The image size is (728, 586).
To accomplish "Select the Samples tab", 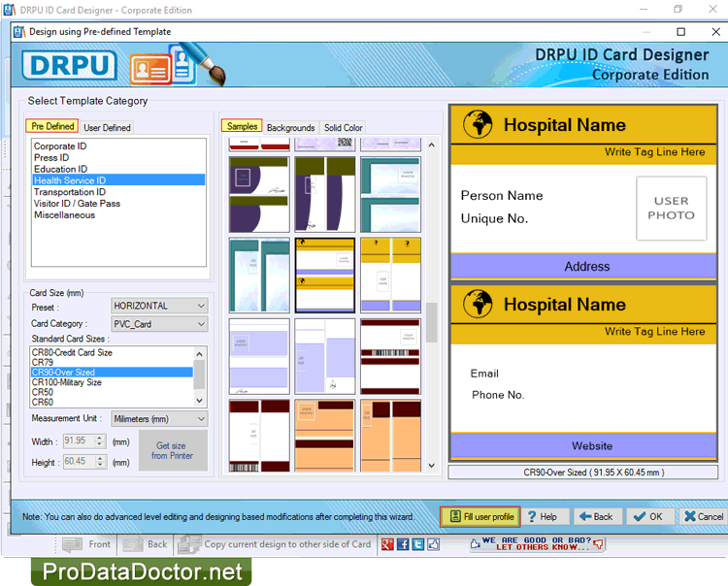I will coord(242,126).
